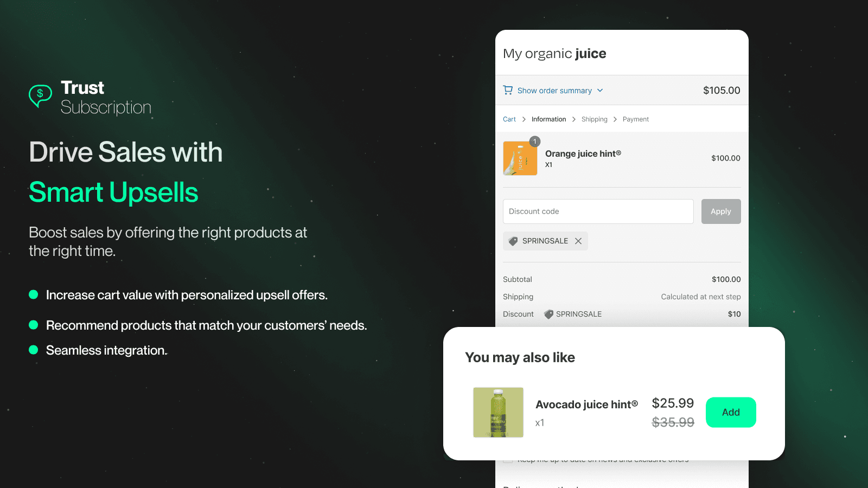Click the tag icon in the SPRINGSALE chip
The width and height of the screenshot is (868, 488).
click(513, 241)
